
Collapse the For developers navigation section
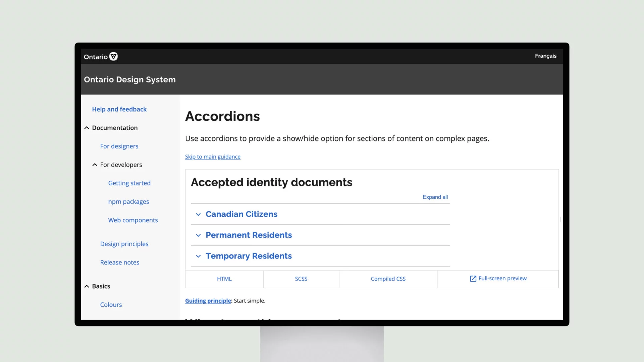click(x=95, y=165)
